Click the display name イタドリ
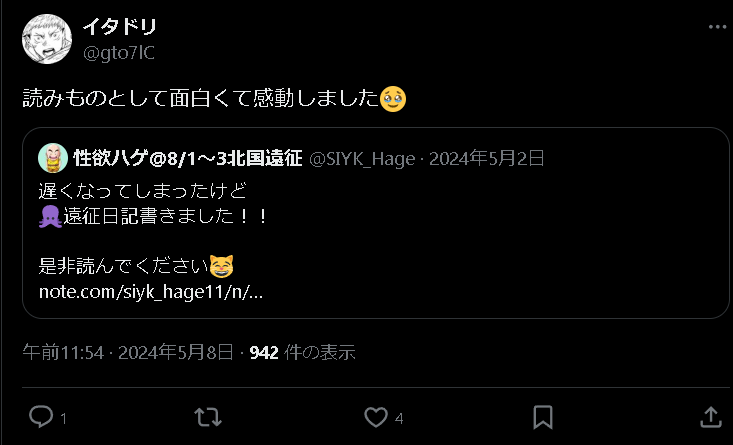This screenshot has width=733, height=445. click(x=119, y=27)
